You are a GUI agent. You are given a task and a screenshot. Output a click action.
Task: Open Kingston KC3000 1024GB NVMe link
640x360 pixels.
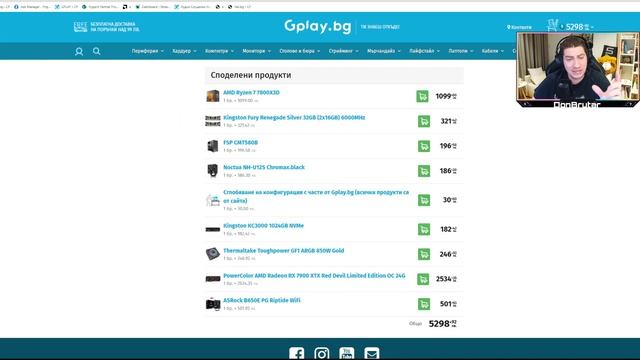tap(263, 226)
